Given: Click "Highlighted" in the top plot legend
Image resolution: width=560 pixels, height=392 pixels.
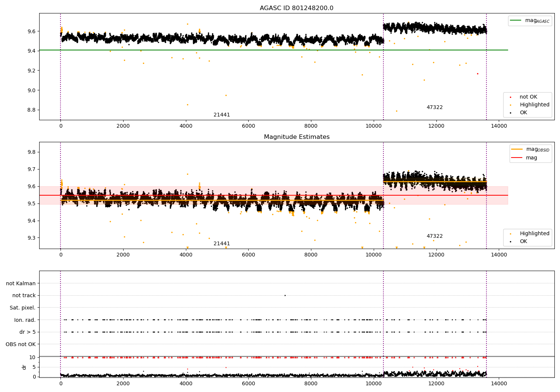Looking at the screenshot, I should click(535, 105).
